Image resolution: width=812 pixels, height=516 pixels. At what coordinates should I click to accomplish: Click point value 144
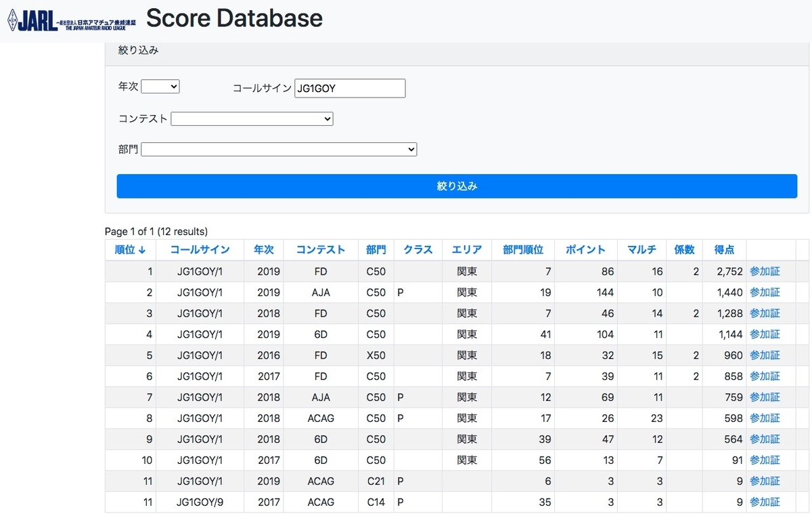pos(605,293)
